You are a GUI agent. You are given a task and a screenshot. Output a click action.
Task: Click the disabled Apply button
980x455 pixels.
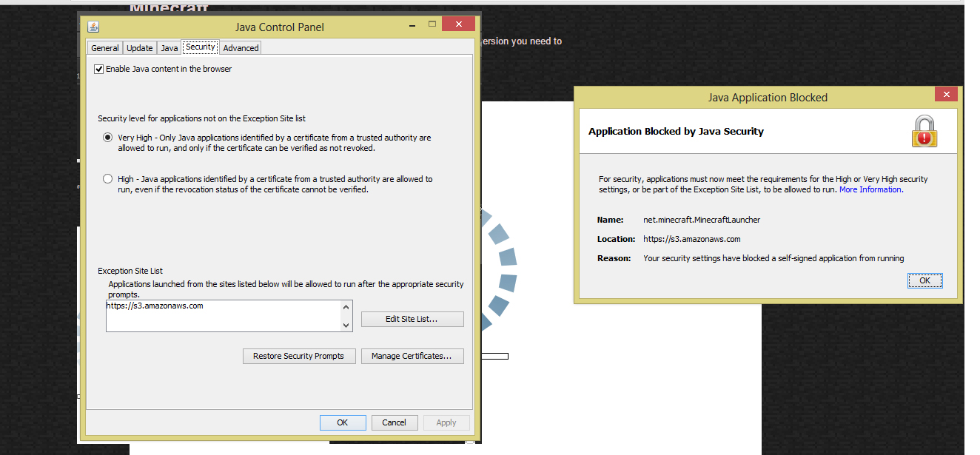pyautogui.click(x=446, y=422)
